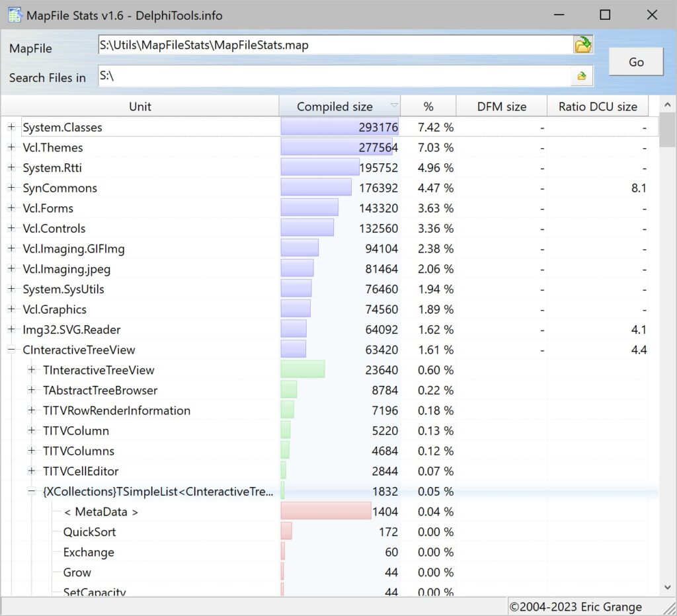Click the 293176 compiled size value
This screenshot has height=616, width=677.
pyautogui.click(x=378, y=128)
